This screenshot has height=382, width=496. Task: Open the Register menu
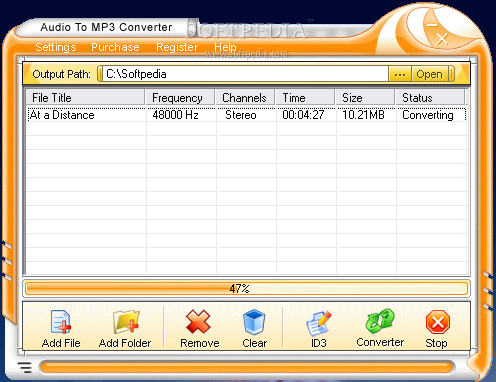click(177, 47)
